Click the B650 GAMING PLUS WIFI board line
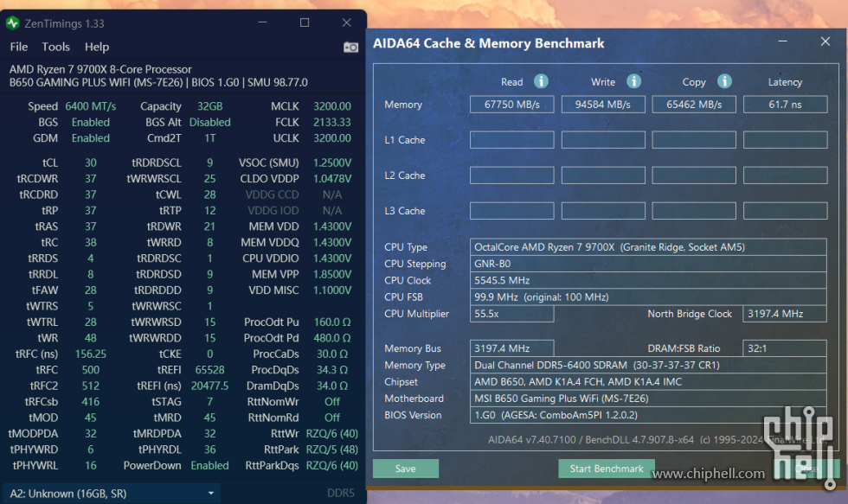Image resolution: width=848 pixels, height=504 pixels. click(x=158, y=83)
